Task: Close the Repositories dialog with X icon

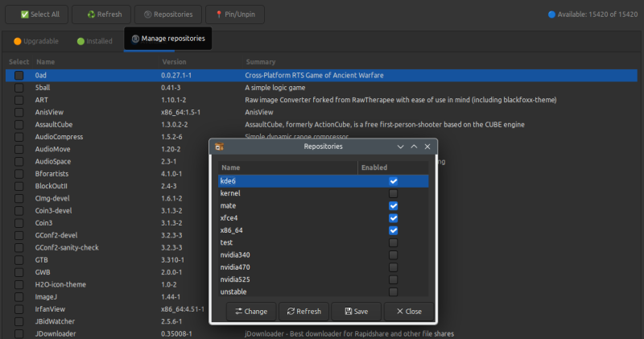Action: (427, 147)
